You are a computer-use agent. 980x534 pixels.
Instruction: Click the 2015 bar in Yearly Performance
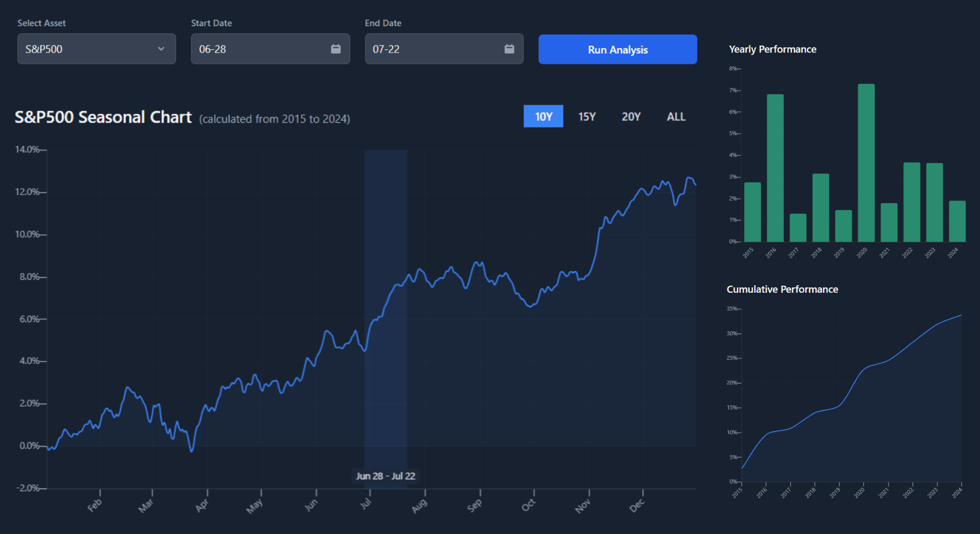pyautogui.click(x=752, y=212)
